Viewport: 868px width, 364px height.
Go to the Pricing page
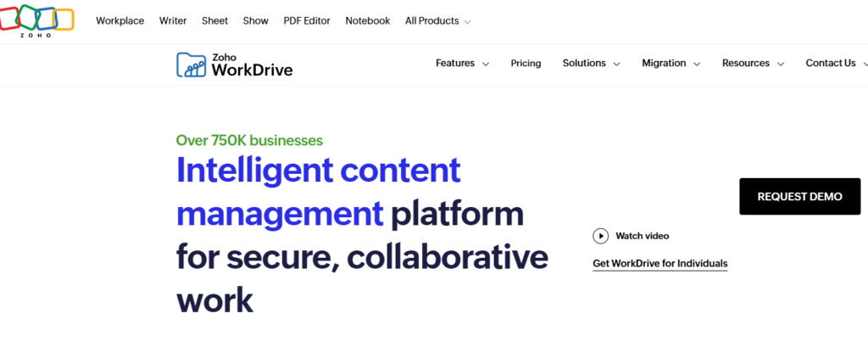[526, 63]
